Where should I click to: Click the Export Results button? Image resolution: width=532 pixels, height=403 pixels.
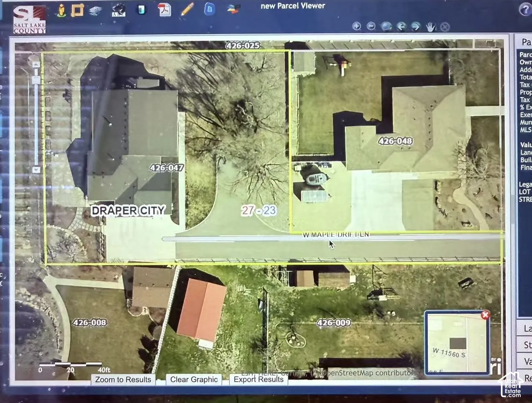(x=258, y=380)
